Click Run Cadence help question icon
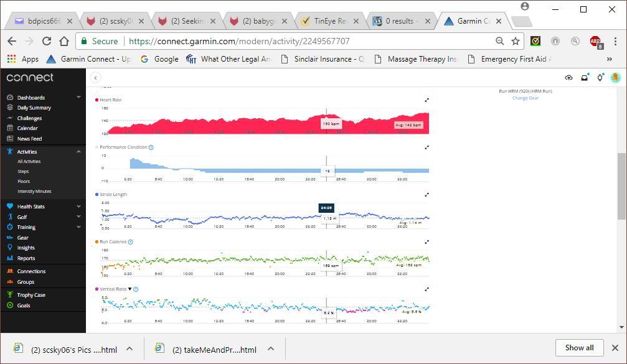 point(130,242)
